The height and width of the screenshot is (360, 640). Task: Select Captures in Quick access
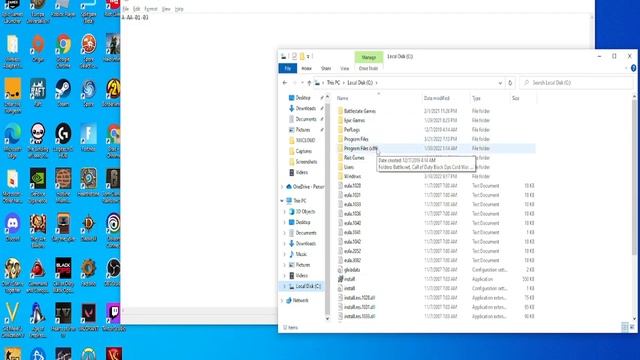pos(303,151)
